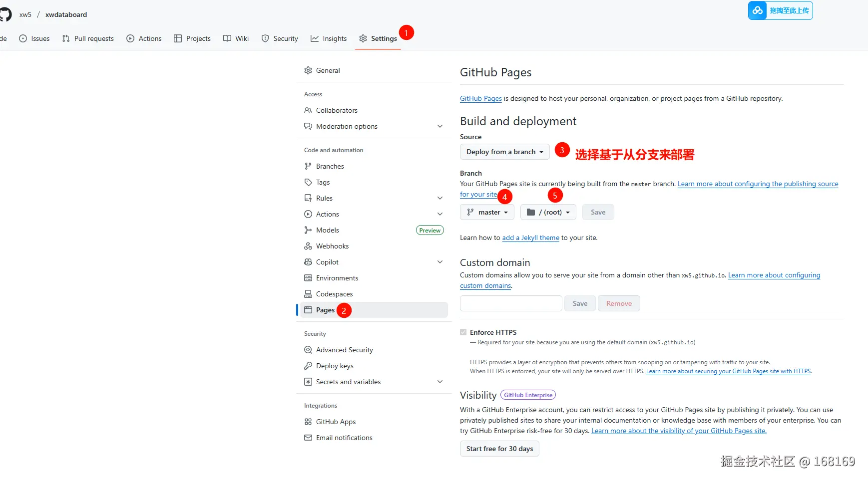
Task: Click the Models icon in sidebar
Action: tap(308, 230)
